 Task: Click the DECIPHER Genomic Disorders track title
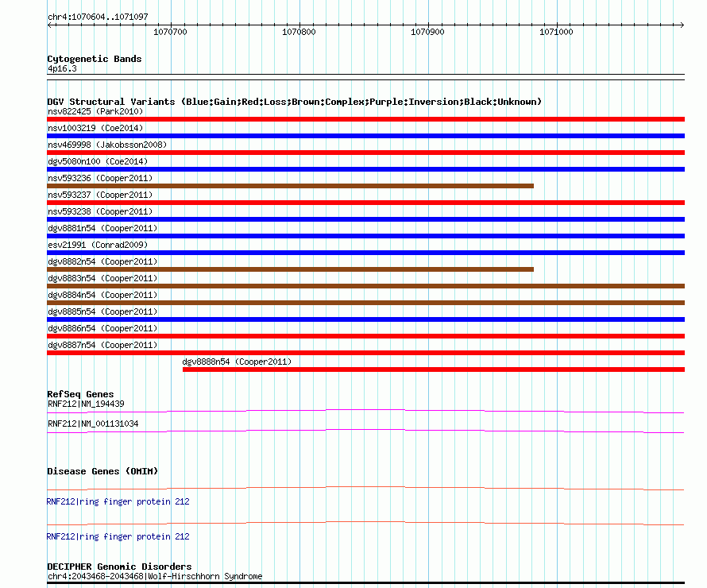(119, 567)
